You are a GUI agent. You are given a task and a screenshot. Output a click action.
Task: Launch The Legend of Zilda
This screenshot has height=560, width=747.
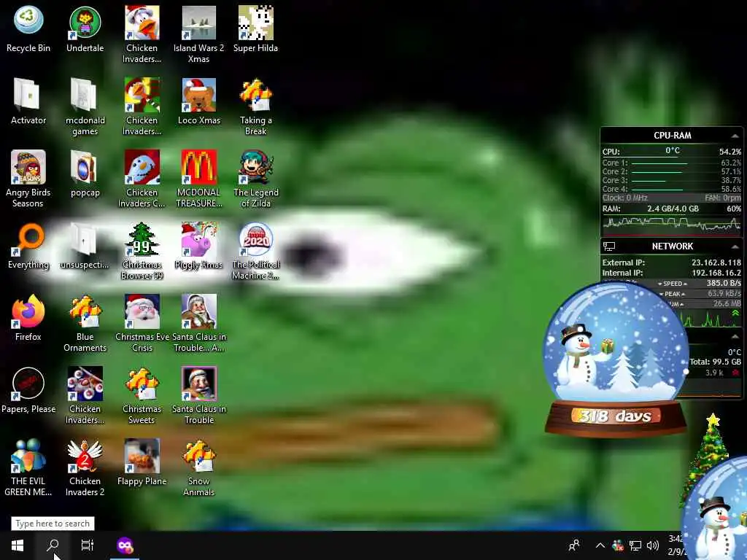(255, 179)
